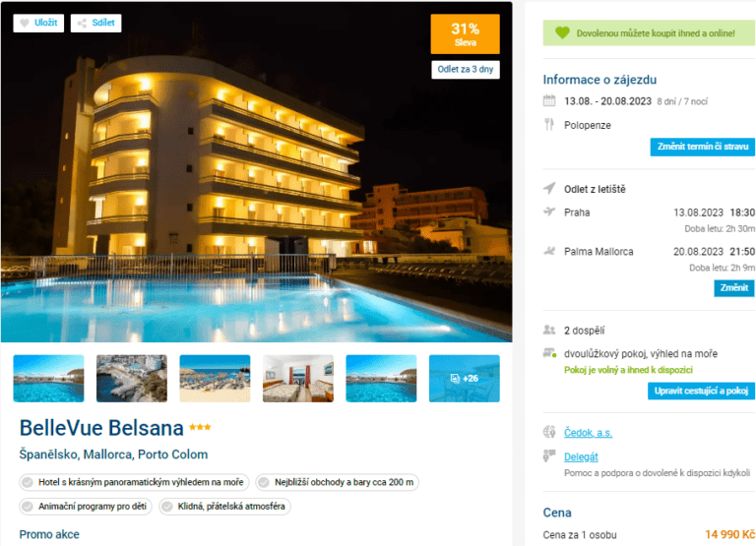Click the departing plane icon next to Praha
Image resolution: width=756 pixels, height=546 pixels.
point(549,212)
